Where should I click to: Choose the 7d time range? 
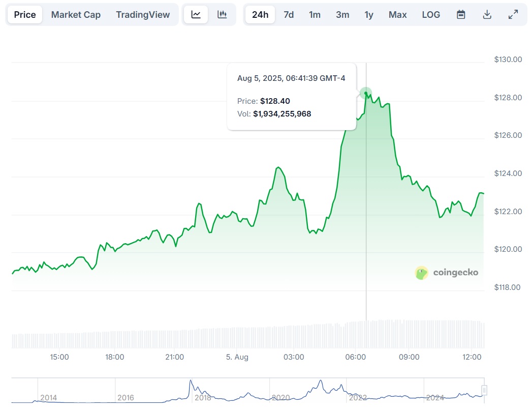coord(289,15)
